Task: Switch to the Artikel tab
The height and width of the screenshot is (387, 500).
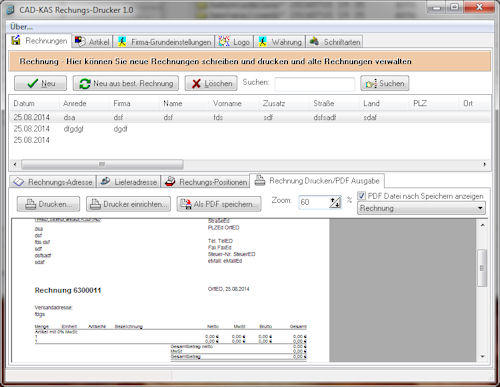Action: (92, 42)
